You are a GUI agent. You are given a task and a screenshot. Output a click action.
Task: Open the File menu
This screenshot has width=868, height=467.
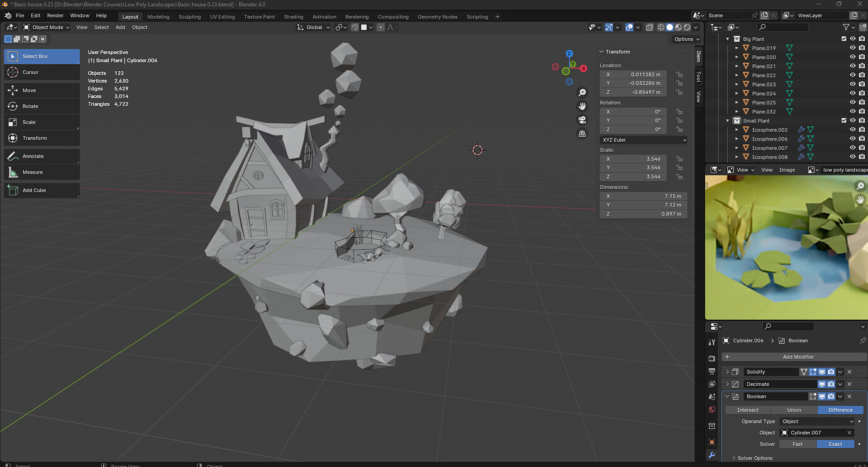[x=19, y=15]
